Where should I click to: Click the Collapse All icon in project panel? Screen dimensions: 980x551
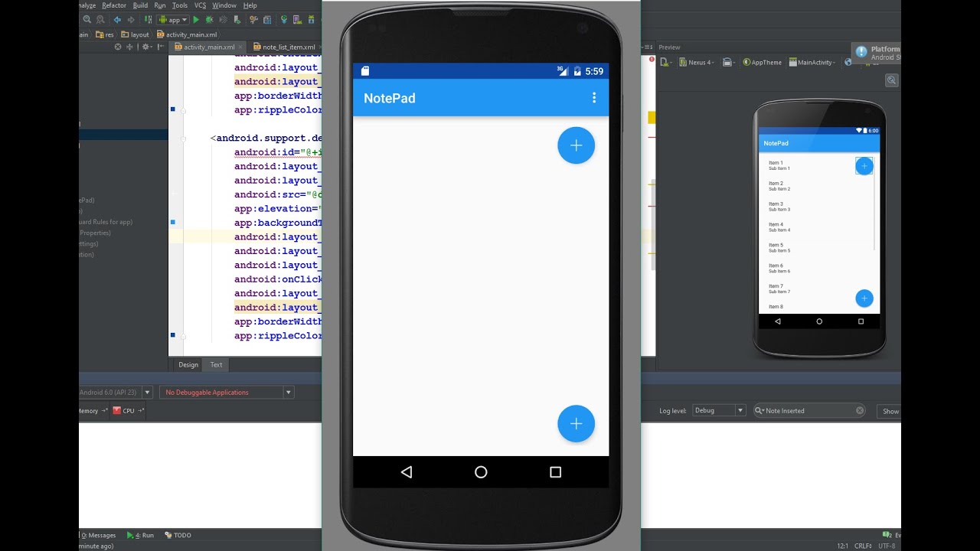tap(129, 47)
